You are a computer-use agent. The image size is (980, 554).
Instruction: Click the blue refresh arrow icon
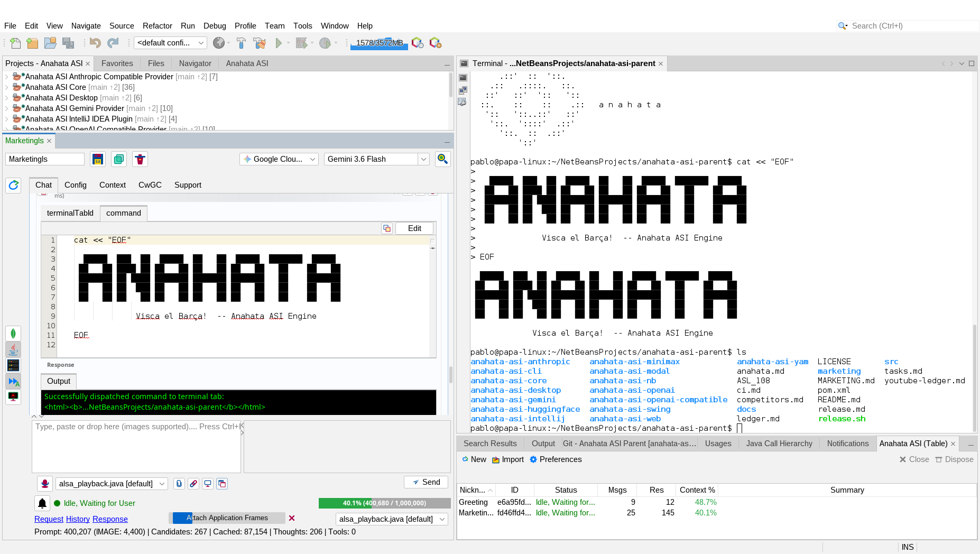[x=13, y=185]
